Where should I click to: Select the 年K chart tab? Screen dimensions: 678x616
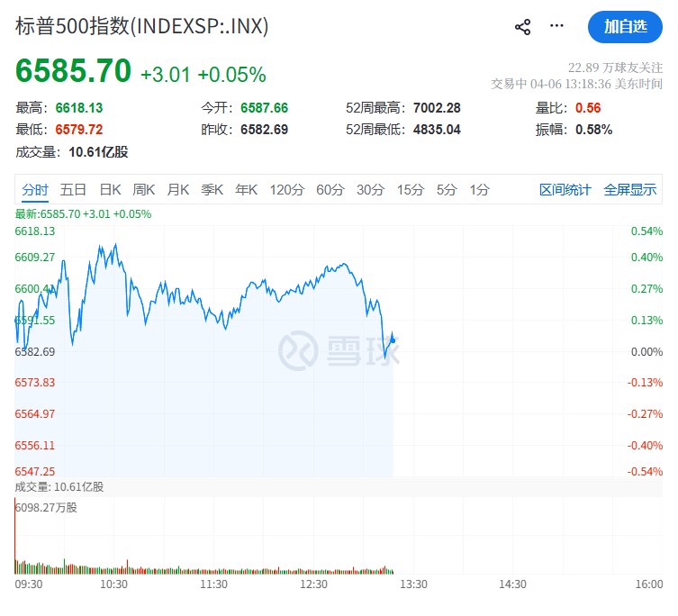pyautogui.click(x=246, y=190)
